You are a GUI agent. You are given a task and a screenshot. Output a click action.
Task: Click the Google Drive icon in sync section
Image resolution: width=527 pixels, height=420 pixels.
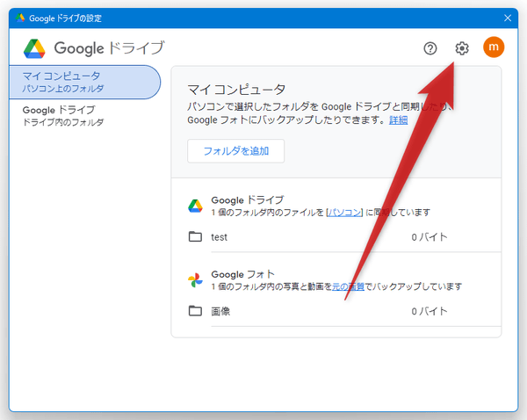195,206
